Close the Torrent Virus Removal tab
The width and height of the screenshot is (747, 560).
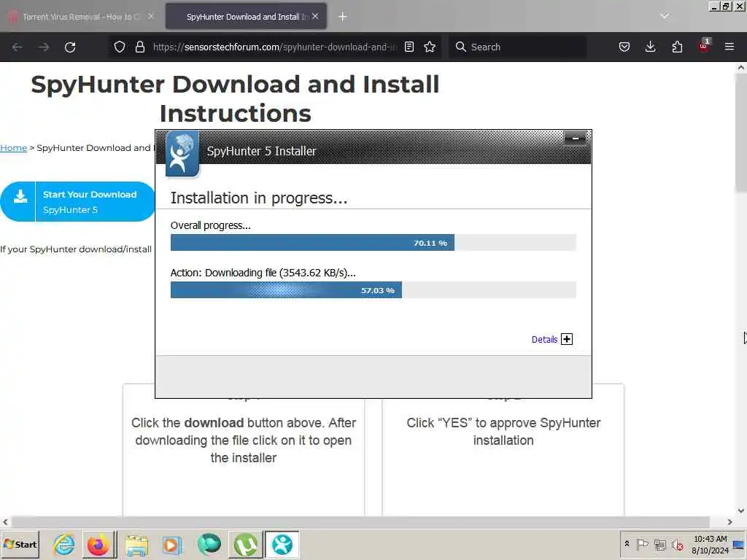click(150, 16)
